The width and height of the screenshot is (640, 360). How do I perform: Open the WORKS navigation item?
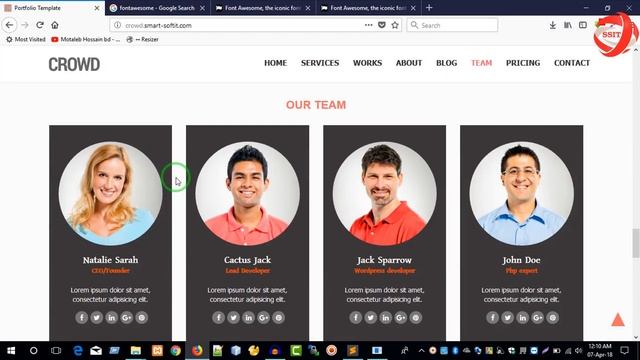367,63
